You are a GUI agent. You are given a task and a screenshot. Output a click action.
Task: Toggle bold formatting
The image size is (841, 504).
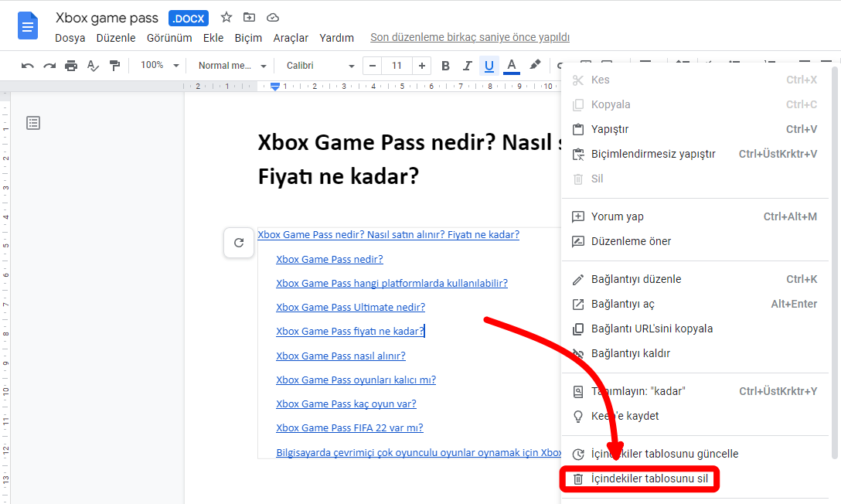coord(445,66)
